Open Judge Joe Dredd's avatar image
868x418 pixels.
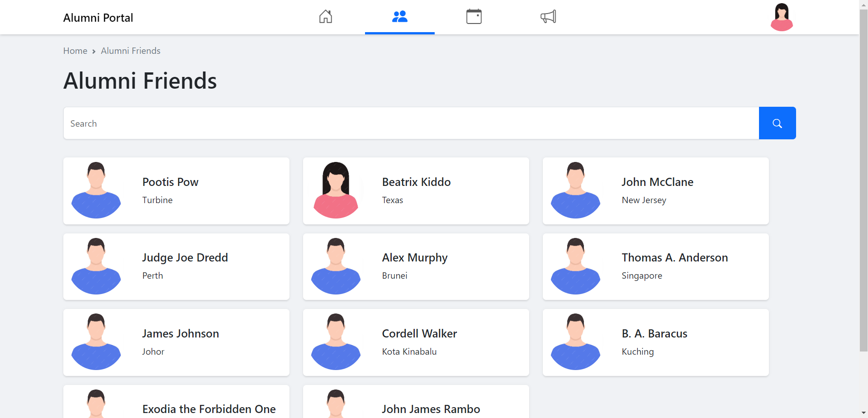click(96, 266)
